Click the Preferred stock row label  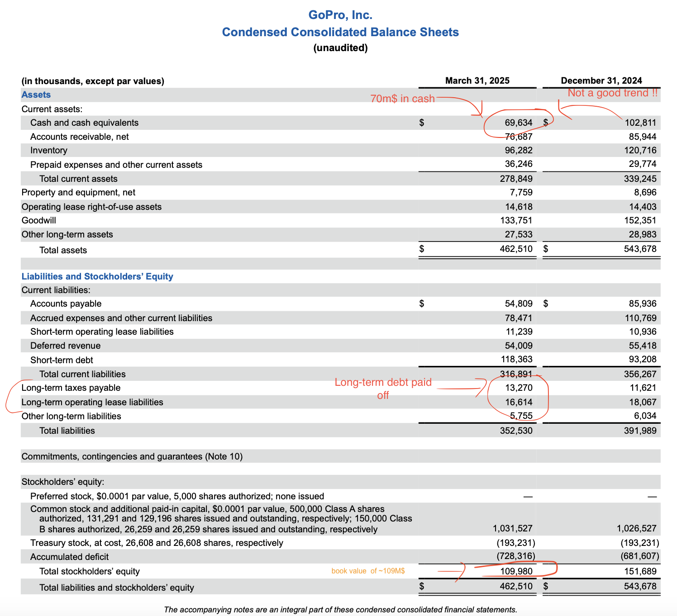coord(177,496)
